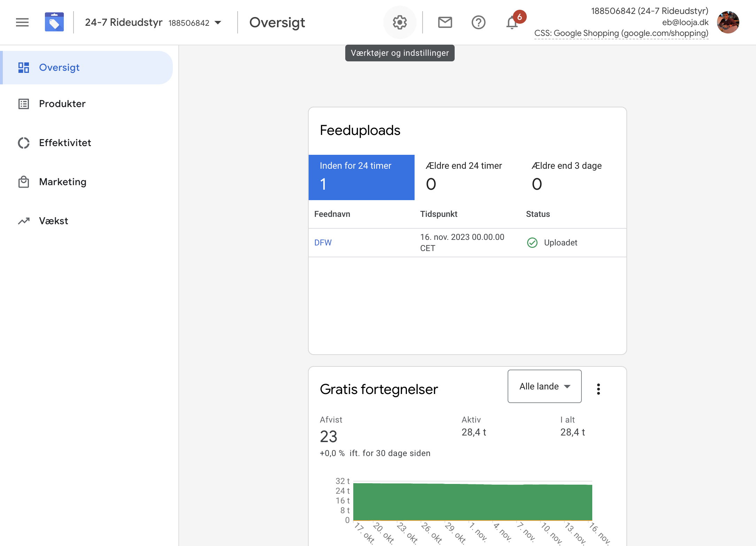
Task: Open Værktøjer og indstillinger gear
Action: (x=400, y=23)
